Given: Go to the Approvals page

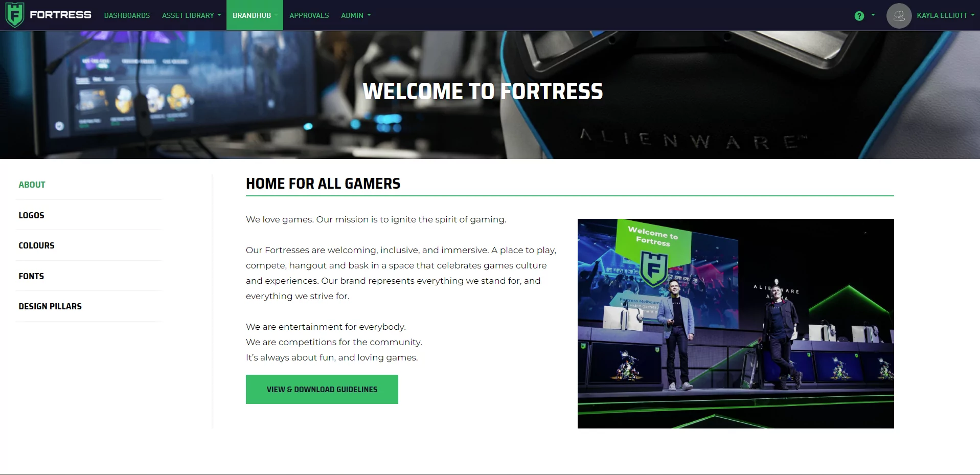Looking at the screenshot, I should click(309, 15).
